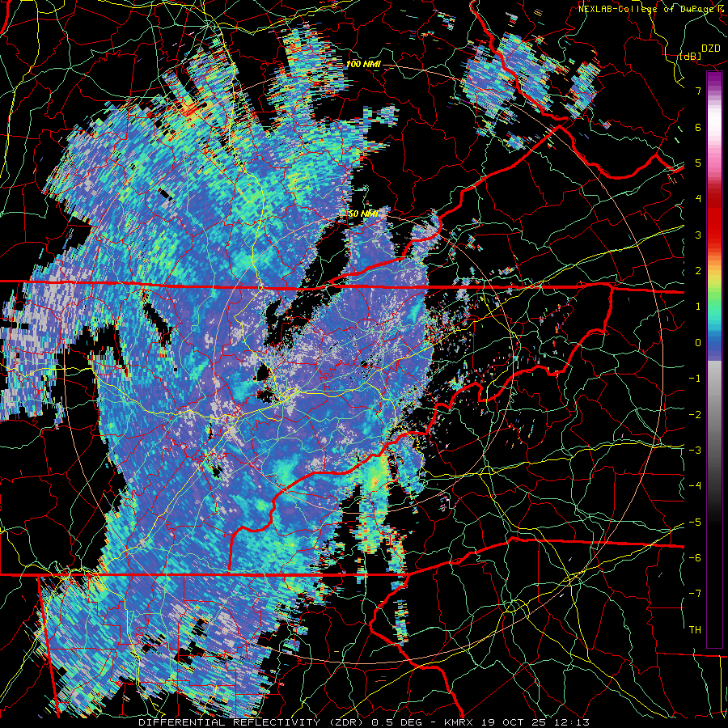Click the "6" scale value

(698, 127)
